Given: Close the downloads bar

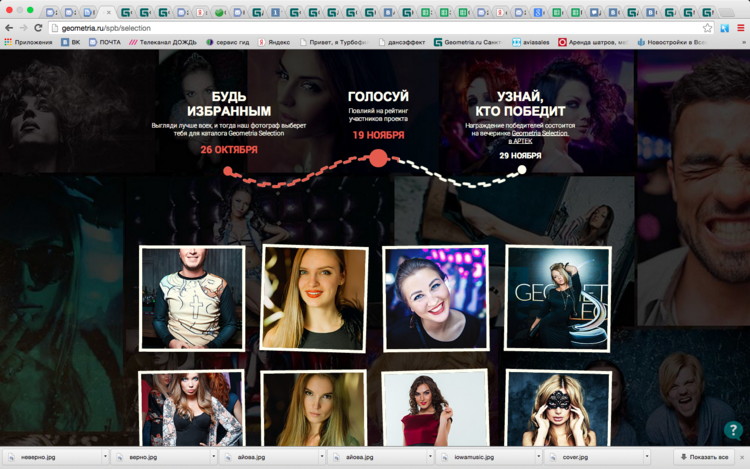Looking at the screenshot, I should (x=739, y=457).
